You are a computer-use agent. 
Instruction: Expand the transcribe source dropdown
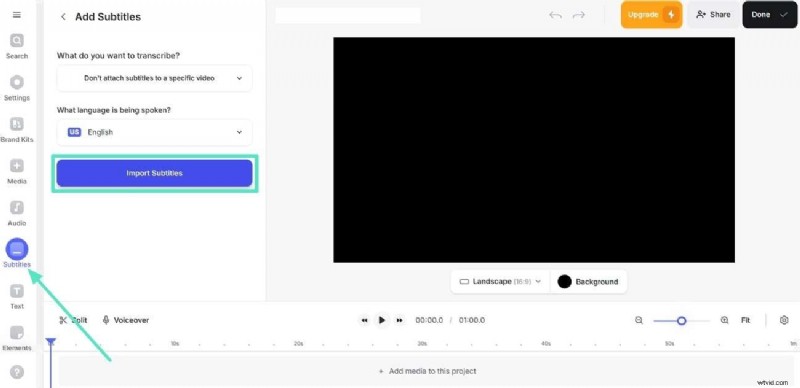pyautogui.click(x=155, y=78)
